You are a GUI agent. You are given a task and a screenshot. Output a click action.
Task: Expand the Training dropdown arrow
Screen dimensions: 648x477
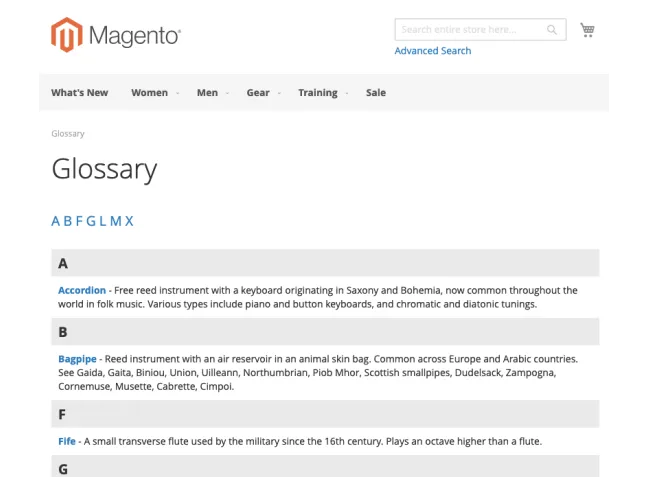click(347, 93)
